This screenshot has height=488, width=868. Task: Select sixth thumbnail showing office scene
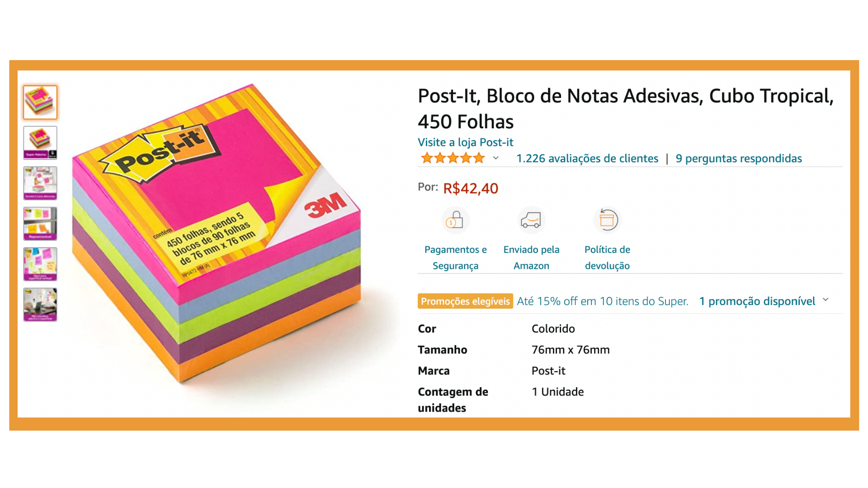[x=40, y=305]
